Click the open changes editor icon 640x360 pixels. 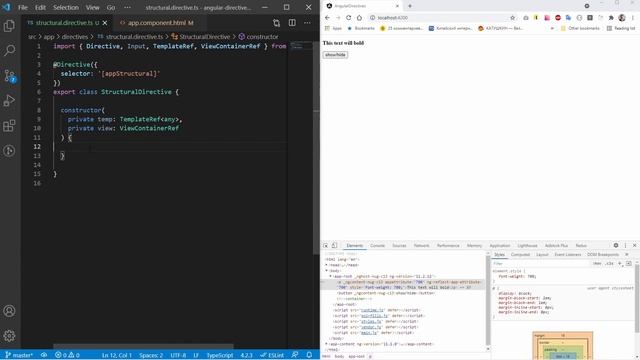tap(276, 23)
